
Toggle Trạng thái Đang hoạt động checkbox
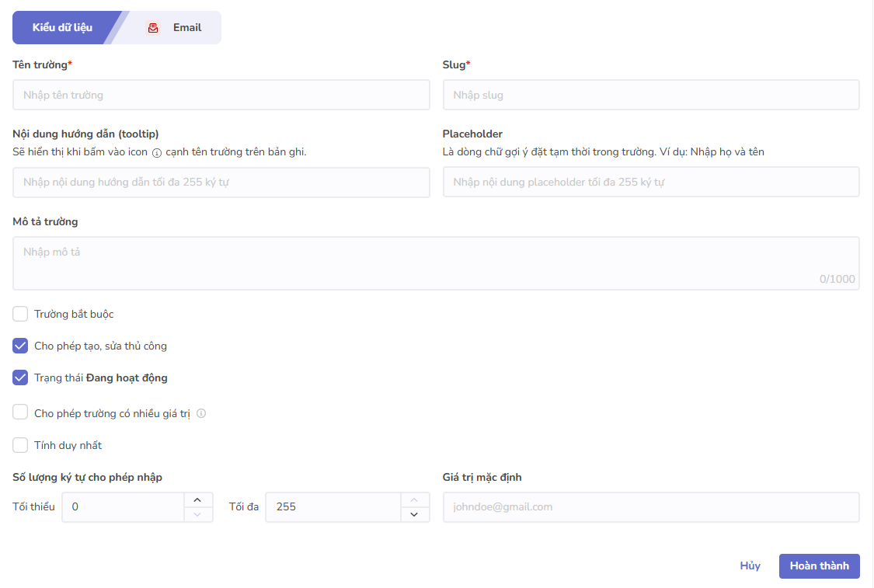(20, 378)
